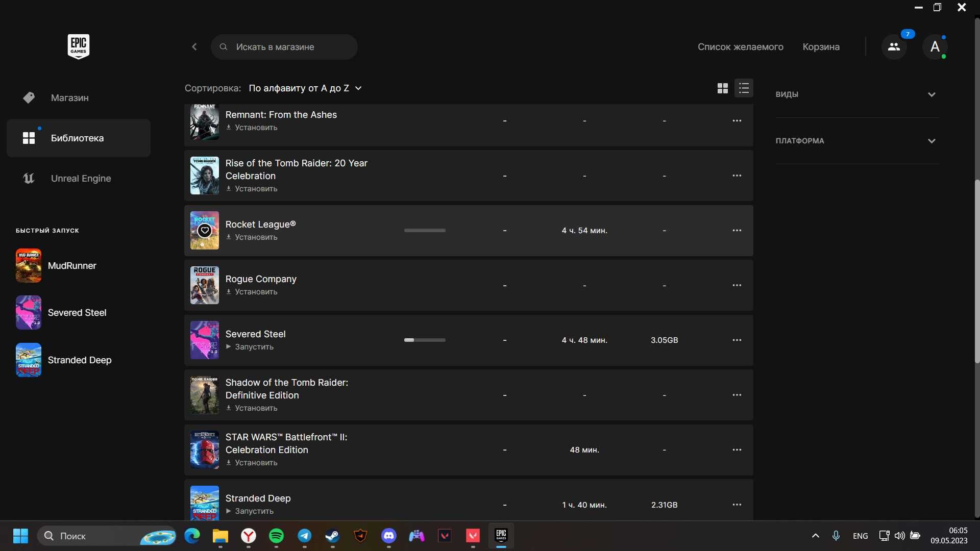This screenshot has height=551, width=980.
Task: Click STAR WARS Battlefront II cover thumbnail
Action: (x=205, y=450)
